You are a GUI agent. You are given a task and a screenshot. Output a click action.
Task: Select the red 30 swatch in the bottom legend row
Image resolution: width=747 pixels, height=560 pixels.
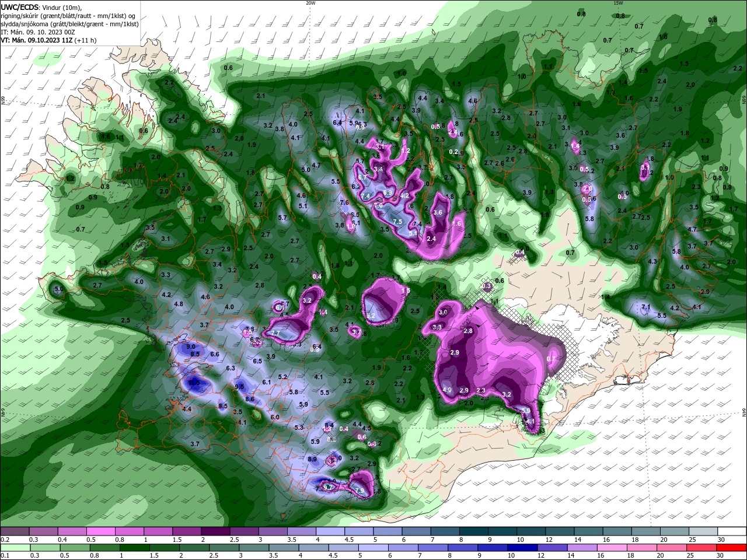732,548
